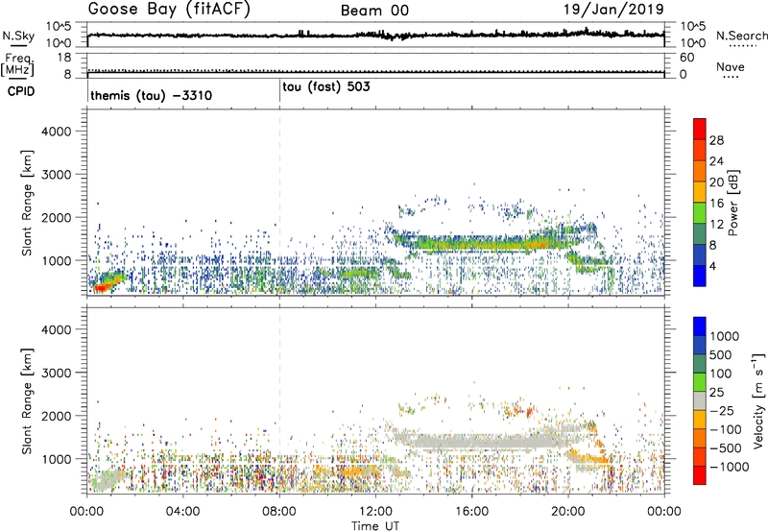The width and height of the screenshot is (768, 532).
Task: Click the "20" label on the Power colorbar
Action: (x=716, y=182)
